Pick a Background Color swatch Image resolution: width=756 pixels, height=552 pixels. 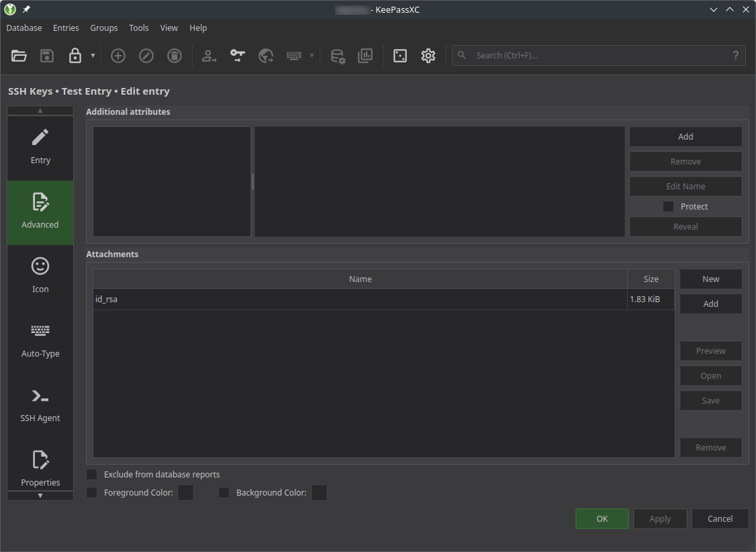(319, 492)
